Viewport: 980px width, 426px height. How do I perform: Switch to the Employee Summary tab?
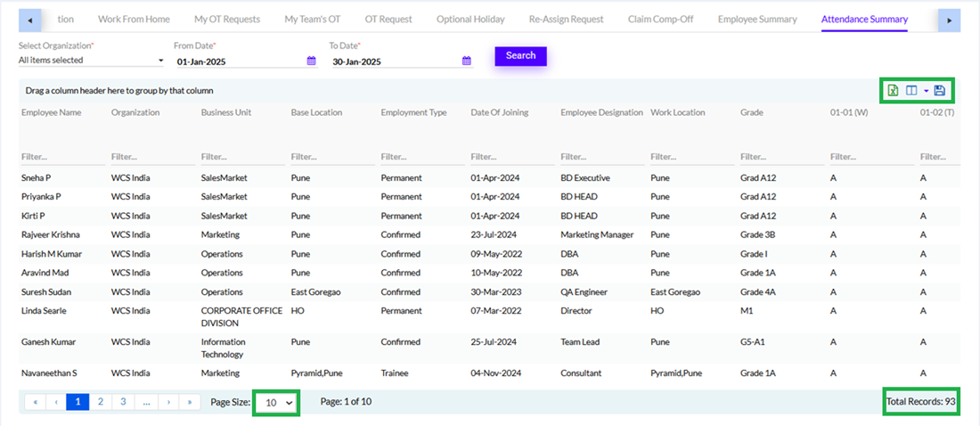coord(757,19)
